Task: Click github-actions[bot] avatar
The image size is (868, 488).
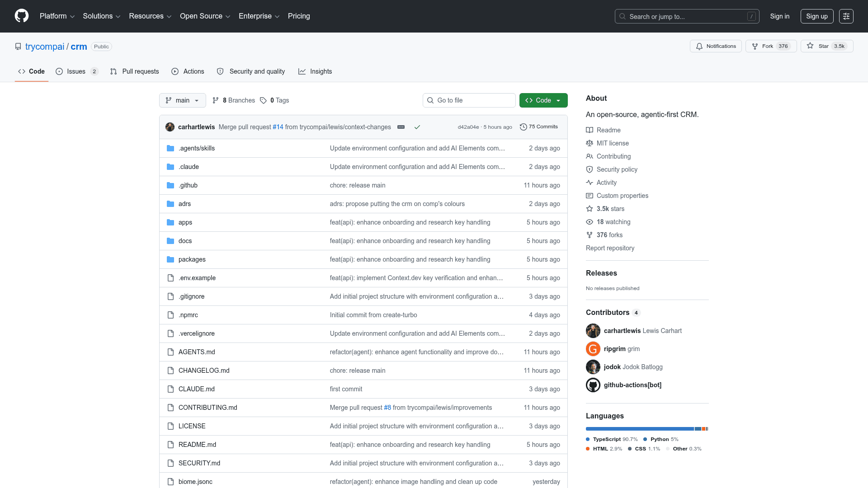Action: click(593, 385)
